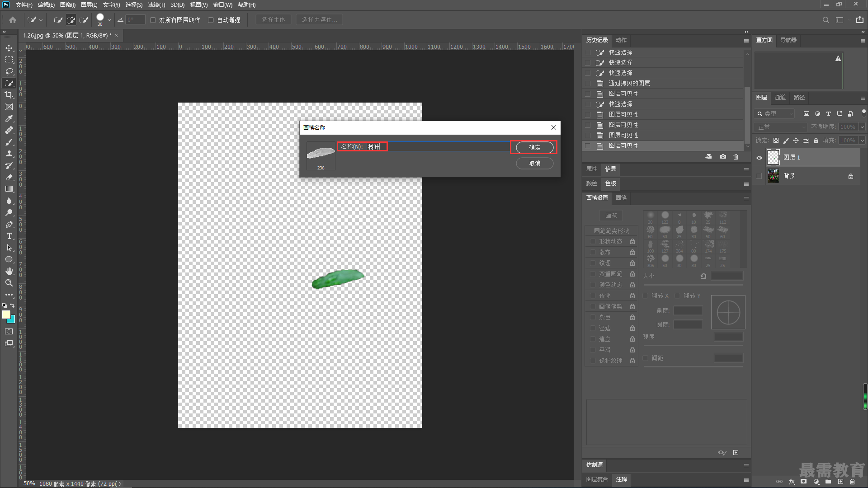Open the layer blend mode 正常 dropdown
868x488 pixels.
(x=780, y=127)
